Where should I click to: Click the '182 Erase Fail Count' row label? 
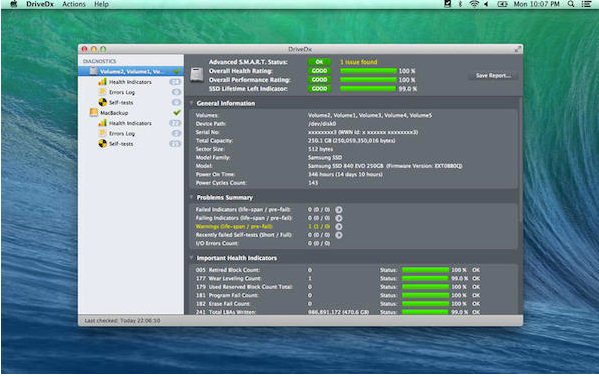point(223,304)
